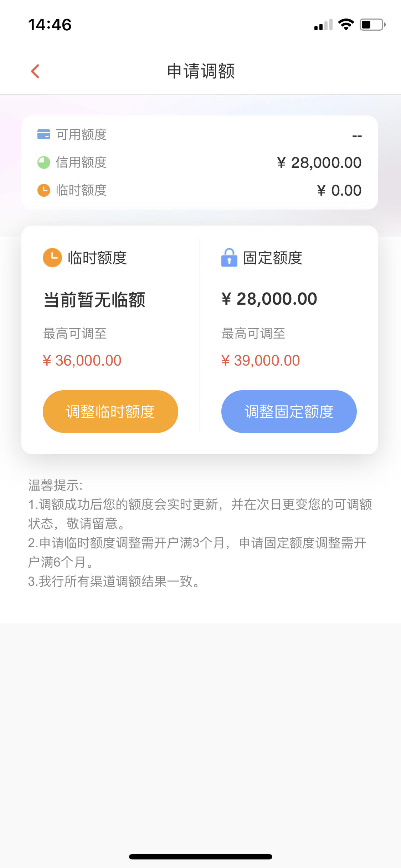Tap the 申请调额 page title
The image size is (401, 868).
click(x=201, y=71)
